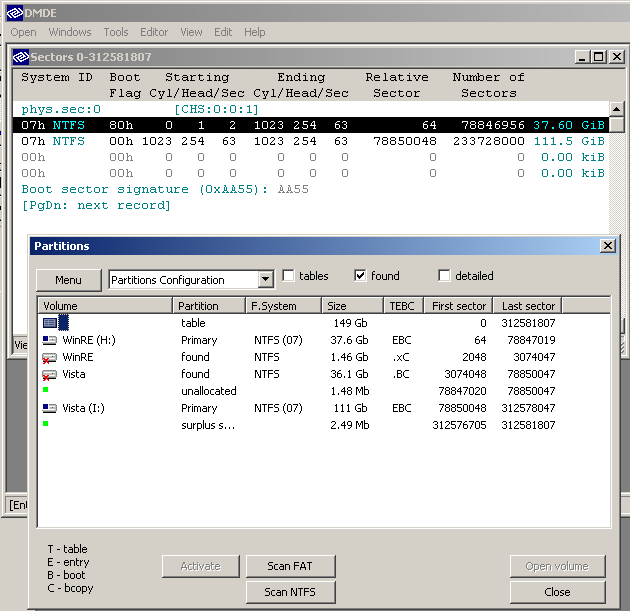630x611 pixels.
Task: Click the Open volume button
Action: (x=557, y=566)
